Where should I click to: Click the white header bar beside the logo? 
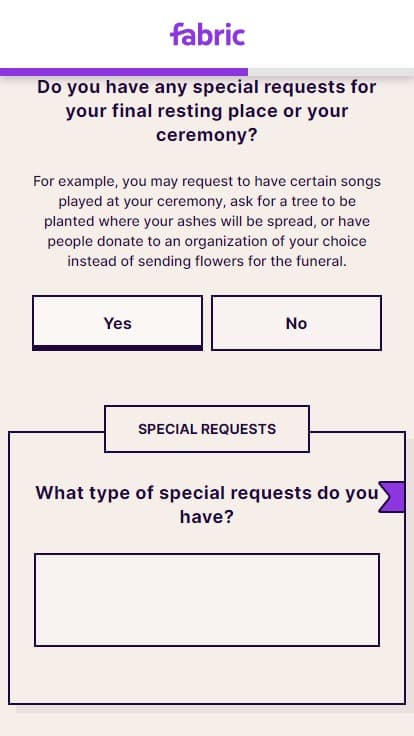pyautogui.click(x=329, y=34)
